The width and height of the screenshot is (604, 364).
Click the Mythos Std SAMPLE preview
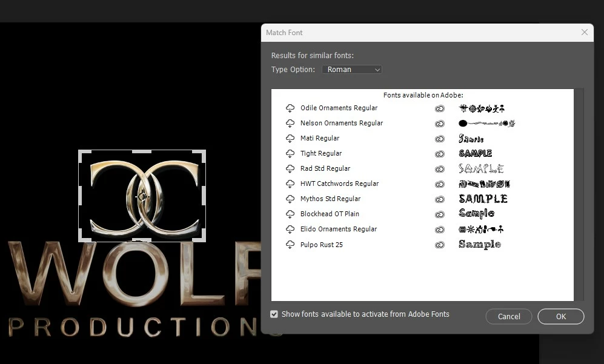483,199
